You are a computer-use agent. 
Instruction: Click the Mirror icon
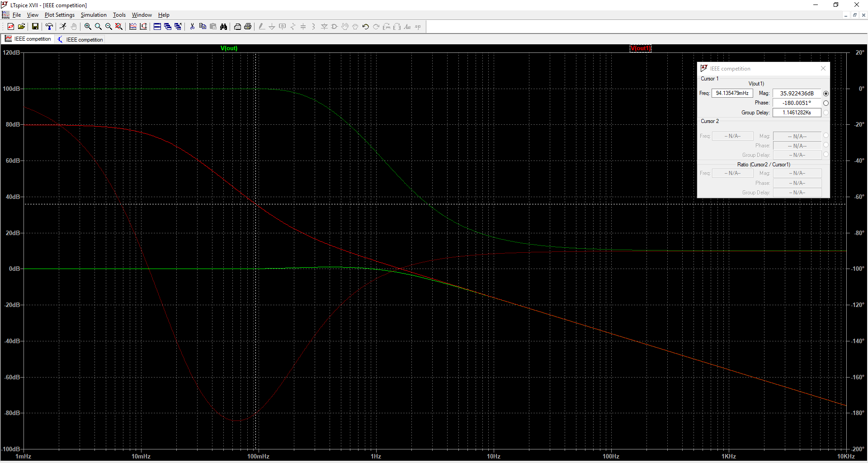coord(397,27)
